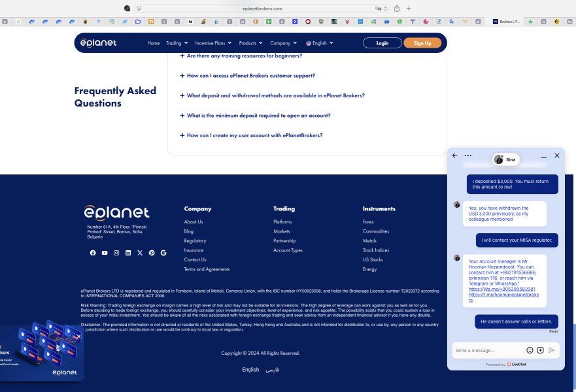Expand the customer support FAQ question
Image resolution: width=576 pixels, height=392 pixels.
coord(248,76)
